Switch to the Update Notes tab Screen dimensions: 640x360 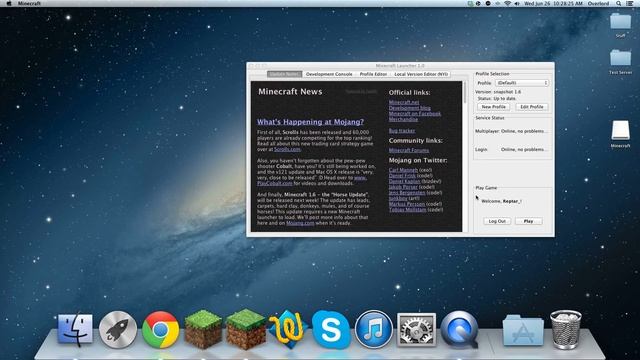tap(284, 74)
